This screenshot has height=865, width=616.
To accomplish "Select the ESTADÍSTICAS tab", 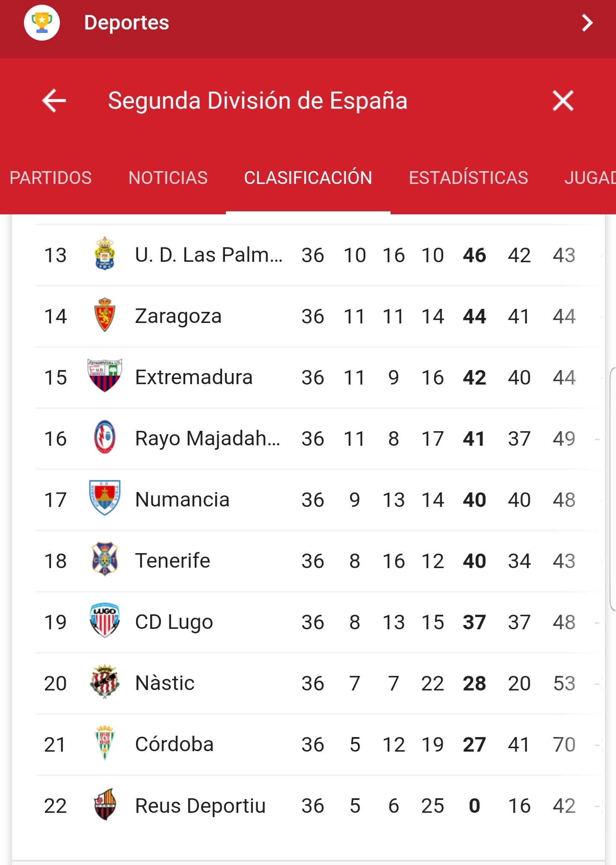I will (x=468, y=178).
